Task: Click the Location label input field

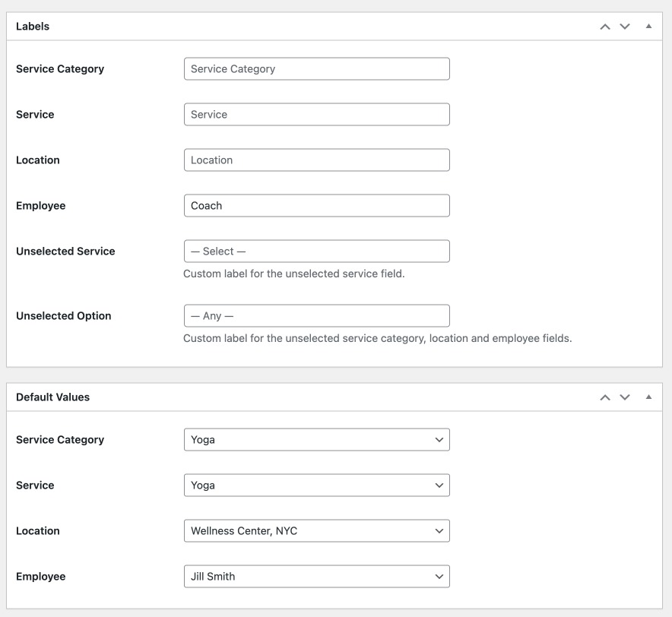Action: click(x=316, y=160)
